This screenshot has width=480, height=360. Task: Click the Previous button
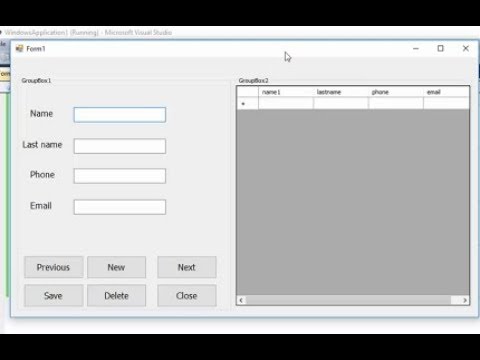53,267
